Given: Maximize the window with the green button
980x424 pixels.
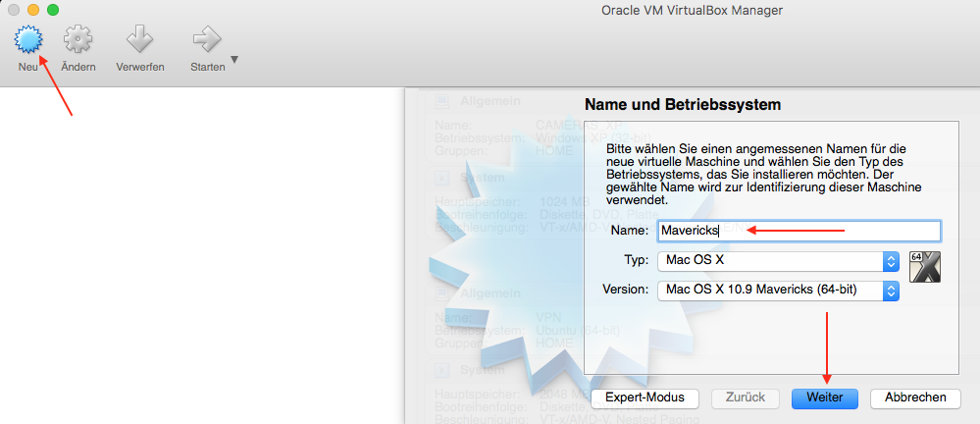Looking at the screenshot, I should [x=53, y=10].
